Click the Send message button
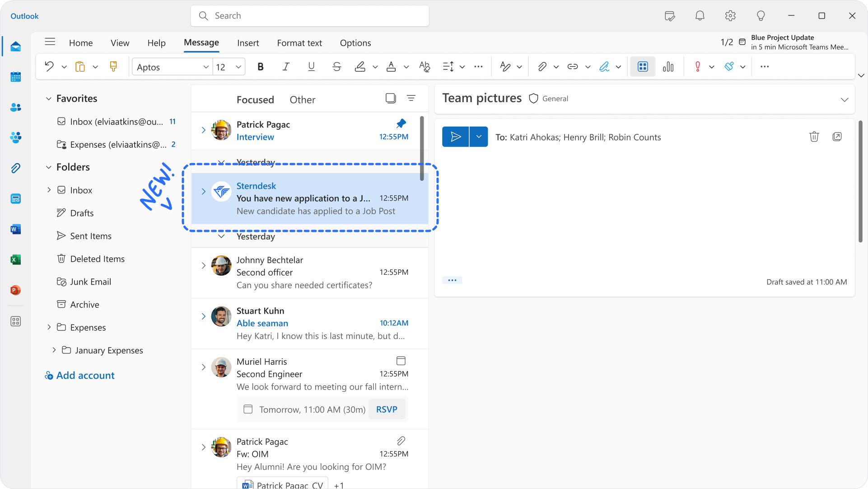Viewport: 868px width, 489px height. [x=455, y=136]
